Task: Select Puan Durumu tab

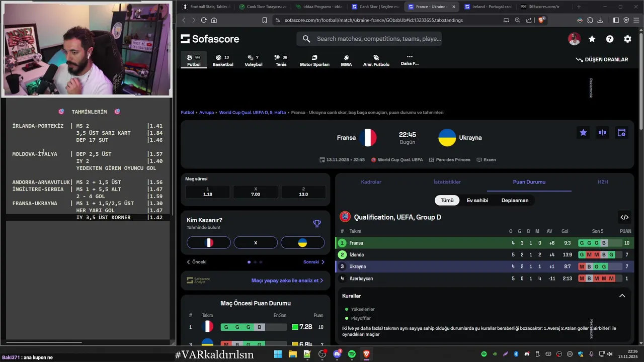Action: point(529,182)
